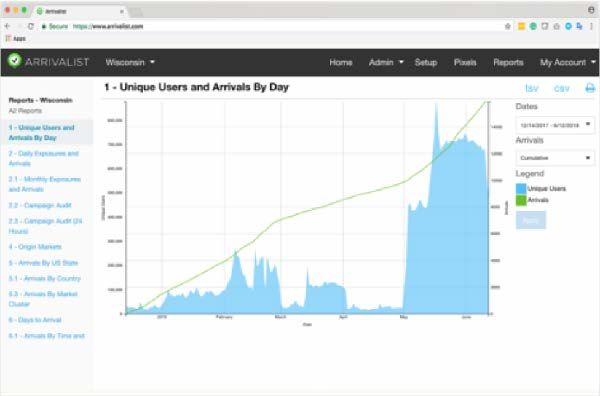Image resolution: width=600 pixels, height=396 pixels.
Task: Open report 2.2 - Campaign Audit
Action: (40, 205)
